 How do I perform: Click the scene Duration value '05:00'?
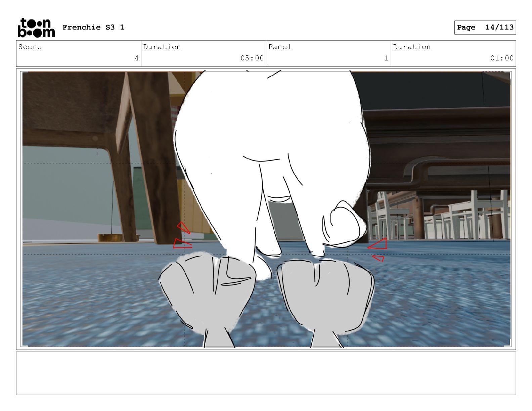point(252,58)
